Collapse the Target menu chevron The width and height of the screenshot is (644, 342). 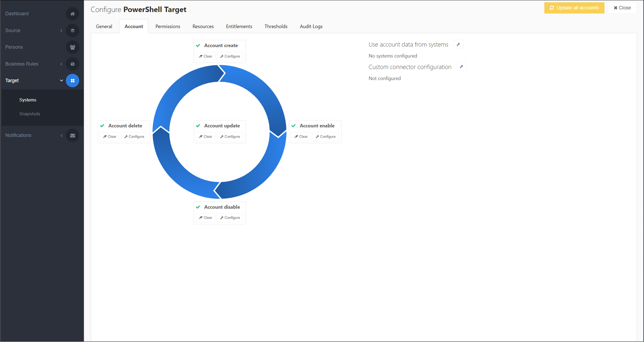[x=61, y=81]
